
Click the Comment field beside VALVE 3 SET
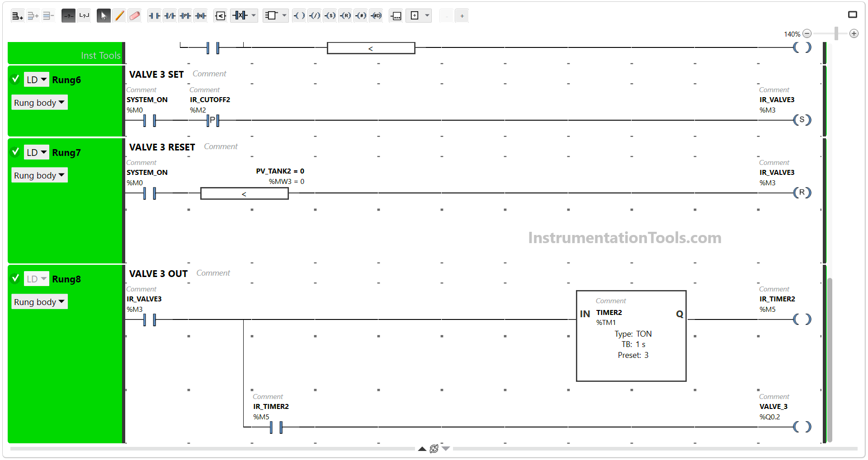click(209, 74)
